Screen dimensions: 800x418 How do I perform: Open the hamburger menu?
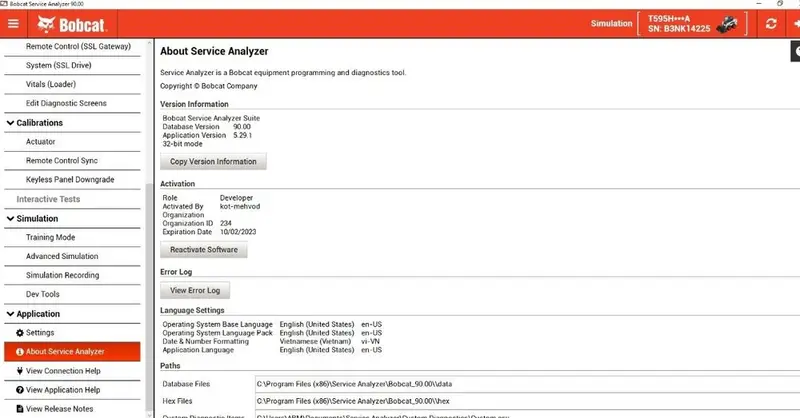13,23
